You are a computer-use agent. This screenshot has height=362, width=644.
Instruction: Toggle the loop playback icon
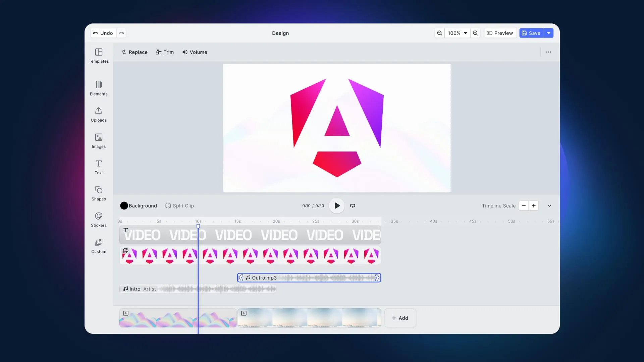coord(353,206)
